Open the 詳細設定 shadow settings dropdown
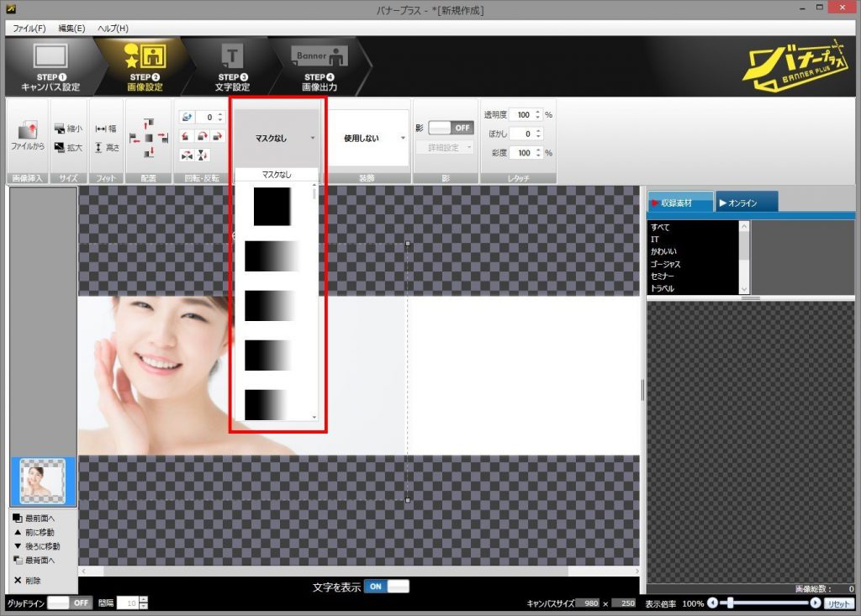This screenshot has width=861, height=616. pos(444,148)
